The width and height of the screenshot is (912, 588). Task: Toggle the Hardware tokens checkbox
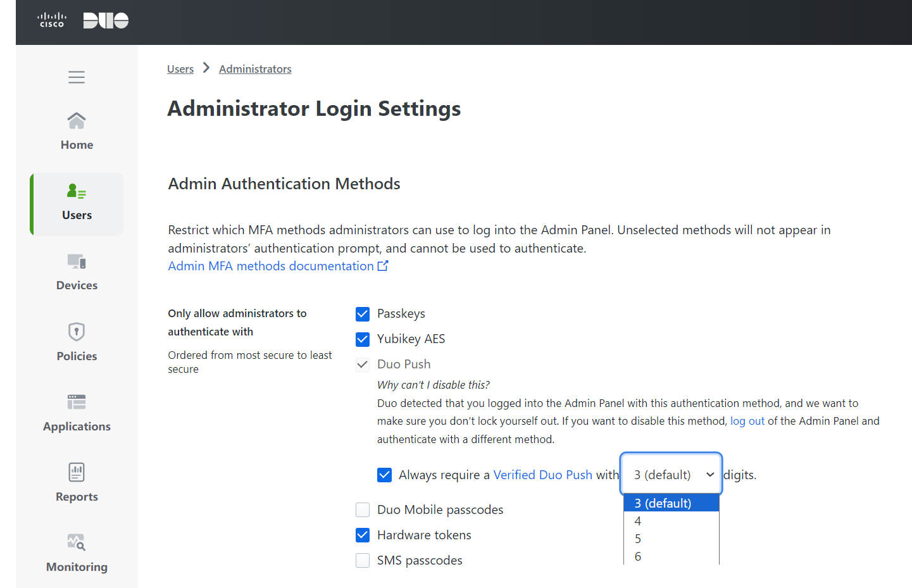[363, 535]
